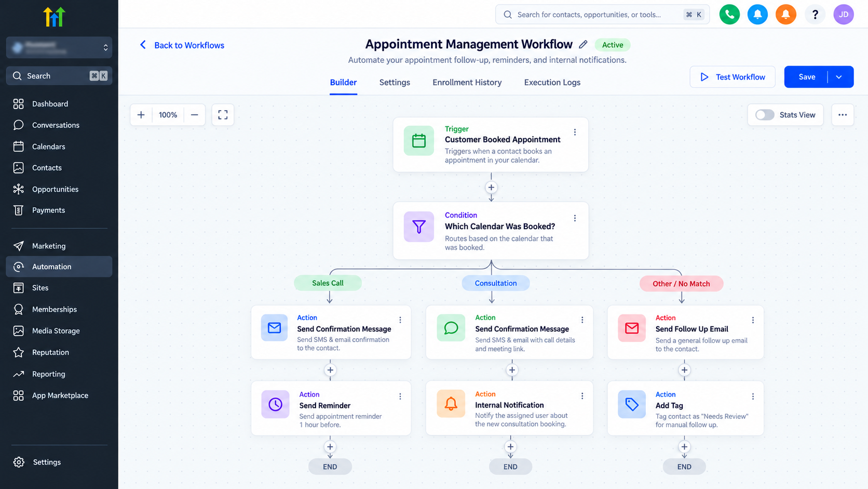Fit workflow to screen icon
Image resolution: width=868 pixels, height=489 pixels.
point(223,115)
